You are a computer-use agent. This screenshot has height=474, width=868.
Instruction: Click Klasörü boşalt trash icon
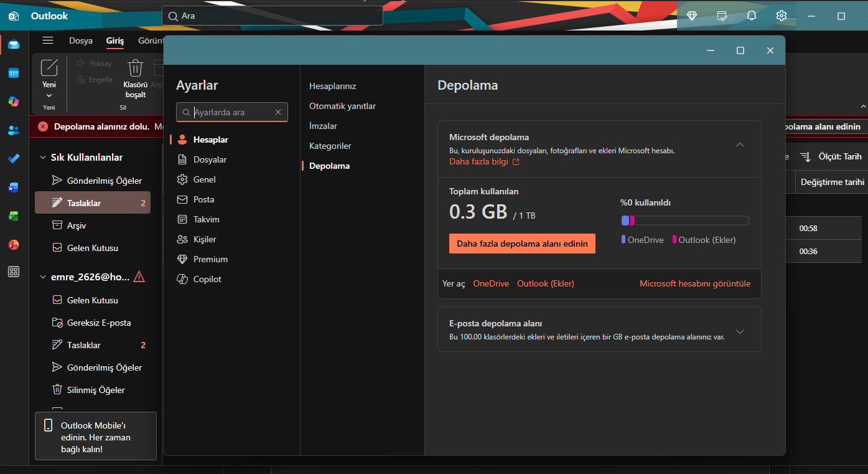136,67
